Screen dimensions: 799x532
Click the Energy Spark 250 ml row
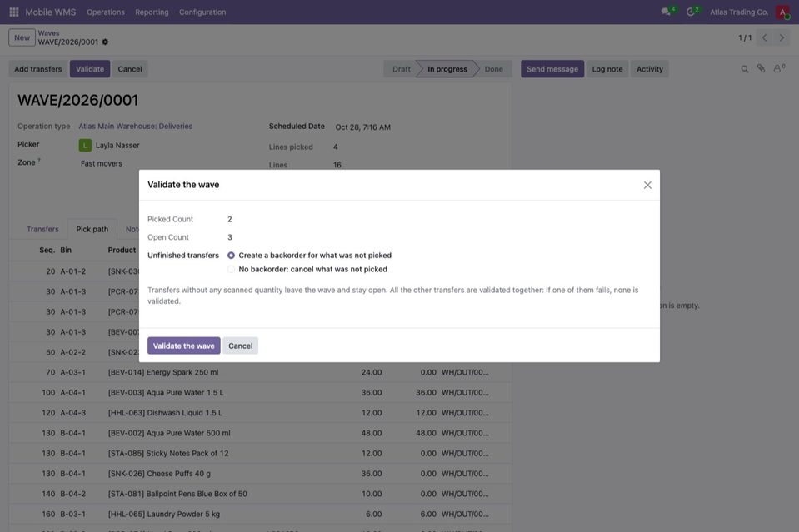click(x=260, y=372)
